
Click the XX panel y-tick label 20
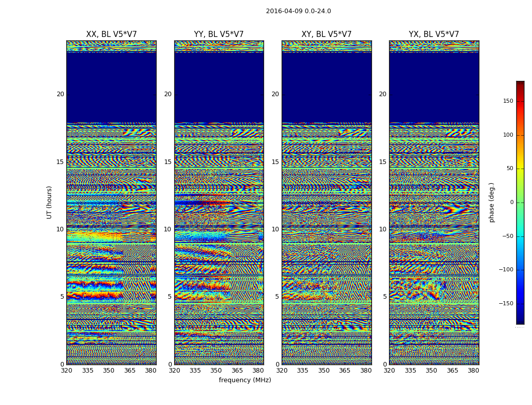coord(60,94)
